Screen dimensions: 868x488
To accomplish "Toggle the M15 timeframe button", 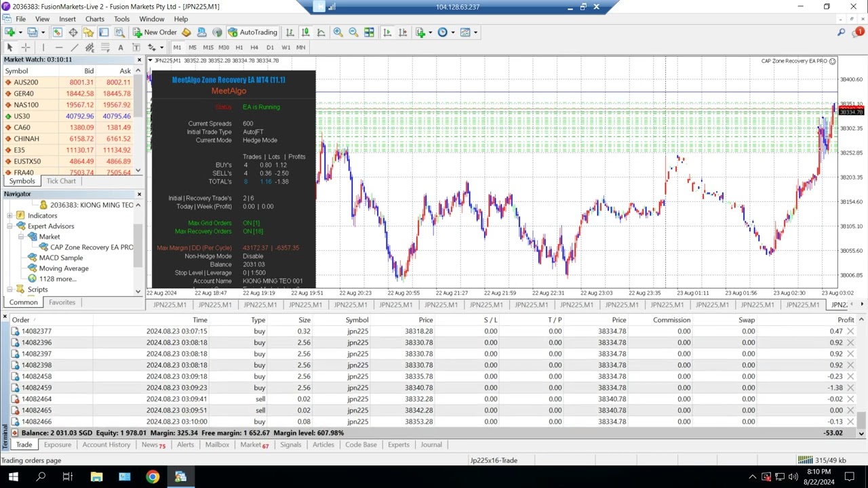I will [208, 47].
